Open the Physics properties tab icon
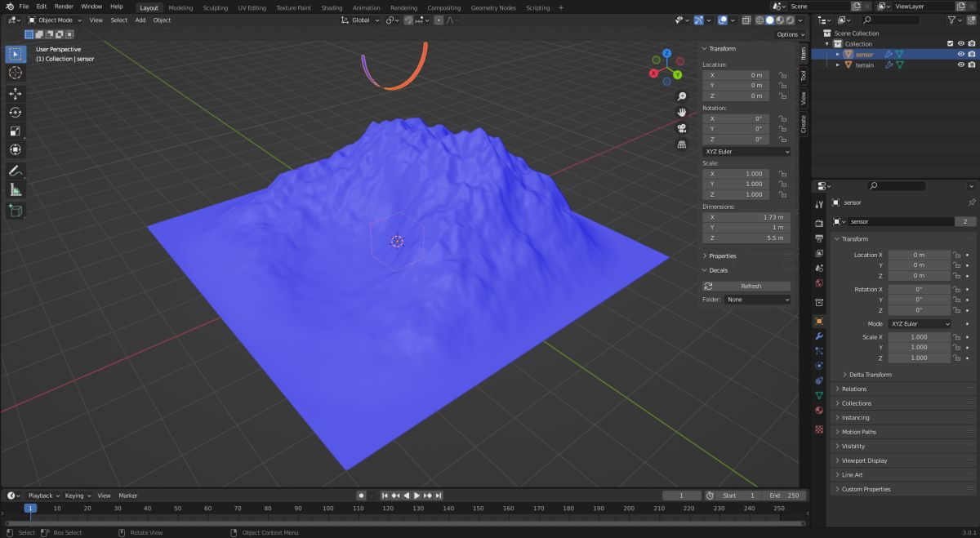This screenshot has width=980, height=538. [x=819, y=366]
